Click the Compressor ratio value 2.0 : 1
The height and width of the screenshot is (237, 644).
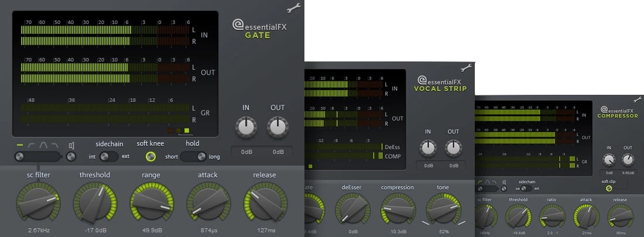(x=553, y=233)
